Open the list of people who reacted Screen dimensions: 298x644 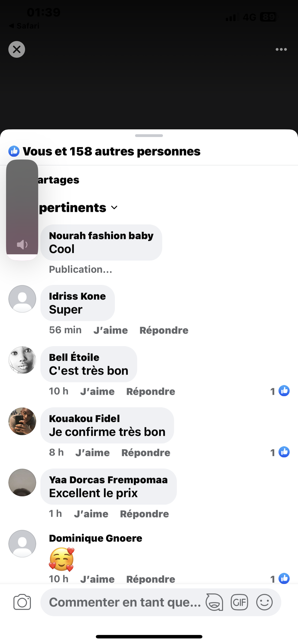click(112, 152)
